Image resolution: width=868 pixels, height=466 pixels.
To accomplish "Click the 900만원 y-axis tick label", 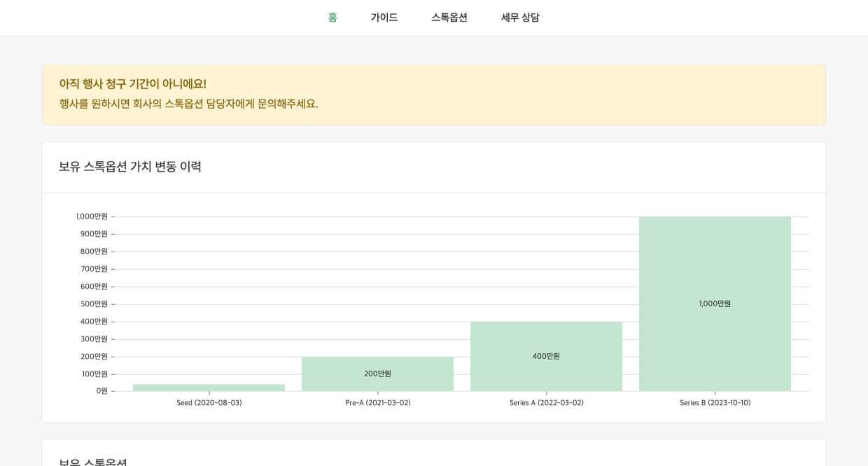I will (x=94, y=234).
